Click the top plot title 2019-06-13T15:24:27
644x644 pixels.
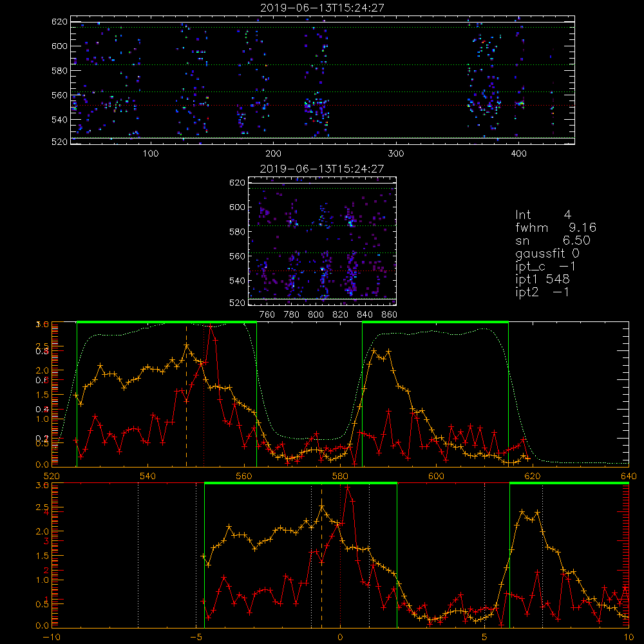pyautogui.click(x=322, y=8)
